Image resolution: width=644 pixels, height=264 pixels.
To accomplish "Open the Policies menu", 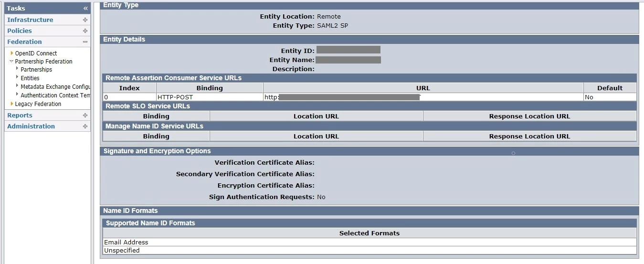I will pyautogui.click(x=20, y=31).
